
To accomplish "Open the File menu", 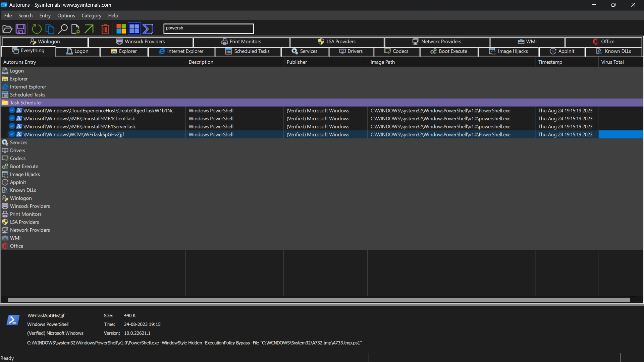I will pos(8,15).
